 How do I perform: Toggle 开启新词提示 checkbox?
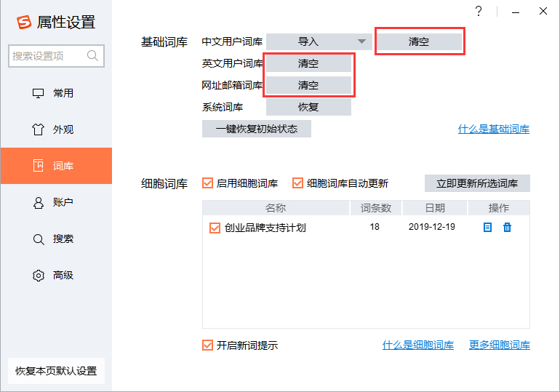208,345
